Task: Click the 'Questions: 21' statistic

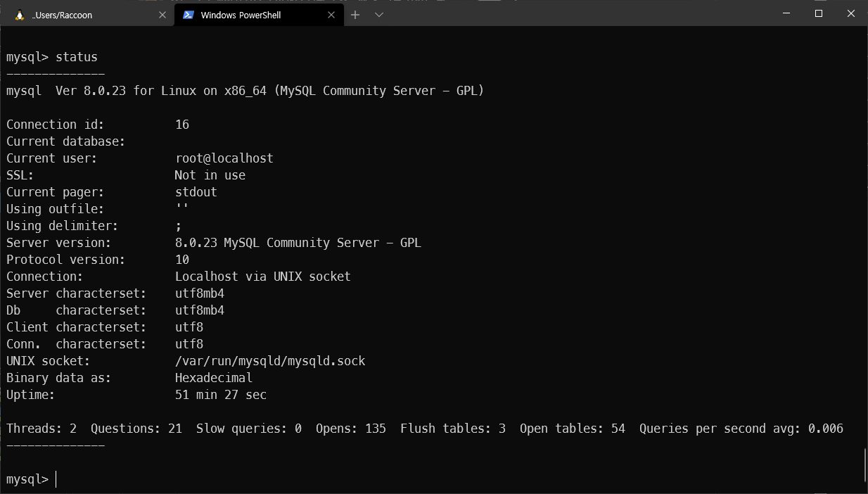Action: (136, 429)
